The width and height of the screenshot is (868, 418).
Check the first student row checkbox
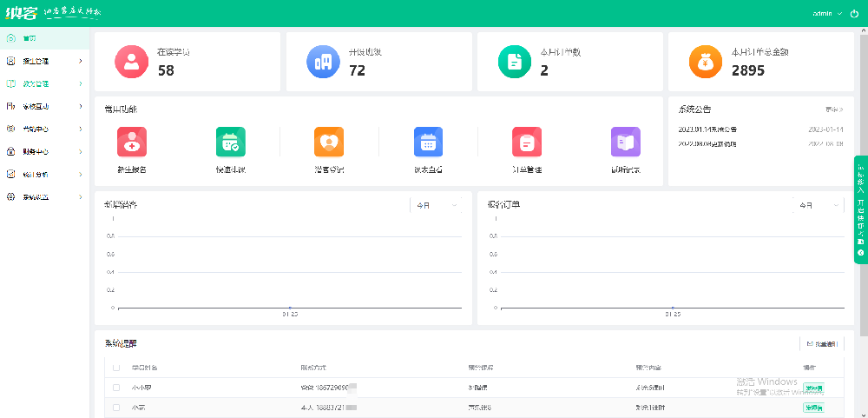point(116,388)
